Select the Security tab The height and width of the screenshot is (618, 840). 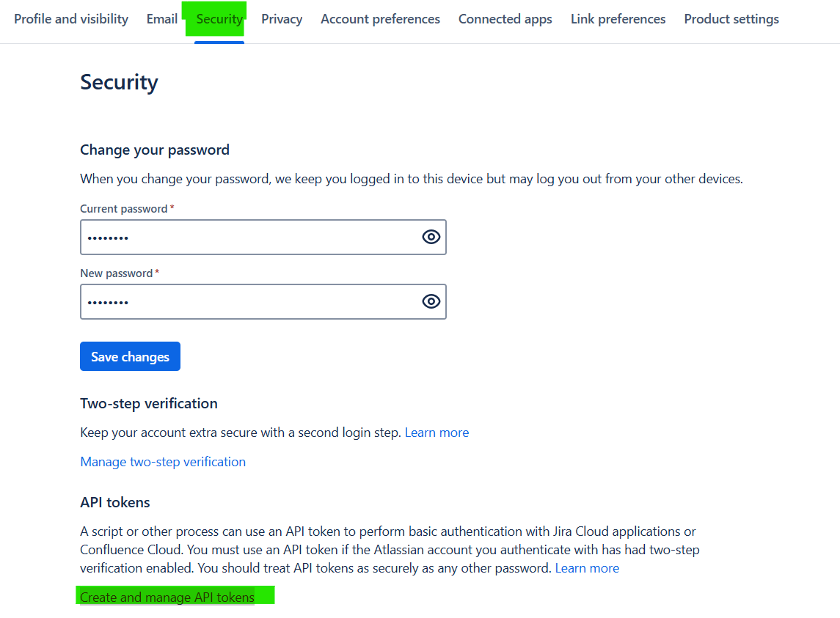click(x=219, y=19)
